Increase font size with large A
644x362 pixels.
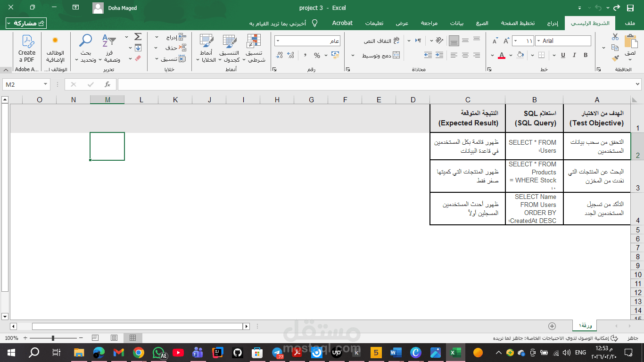[506, 41]
